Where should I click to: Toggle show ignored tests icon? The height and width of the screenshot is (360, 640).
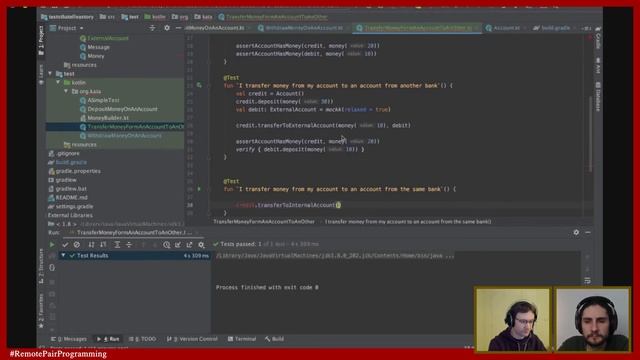tap(77, 244)
